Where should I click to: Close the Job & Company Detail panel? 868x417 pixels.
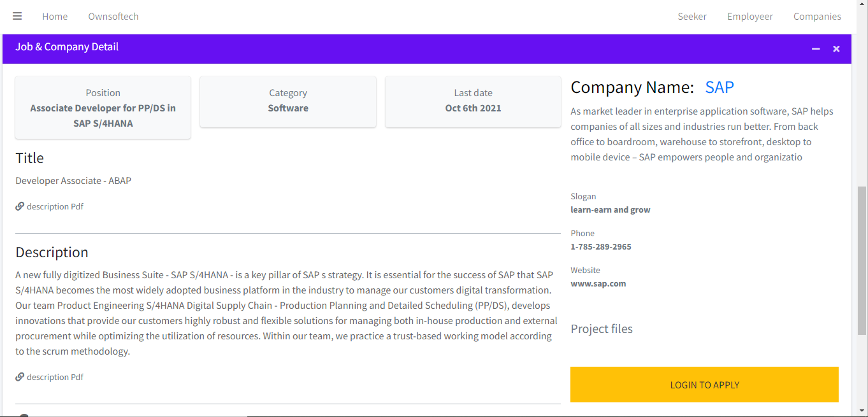pyautogui.click(x=836, y=49)
